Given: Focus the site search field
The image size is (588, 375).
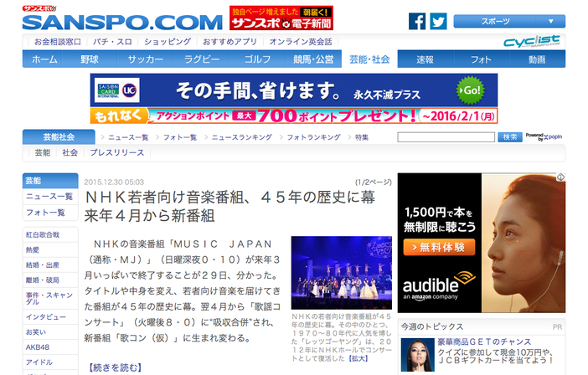Looking at the screenshot, I should click(x=446, y=137).
